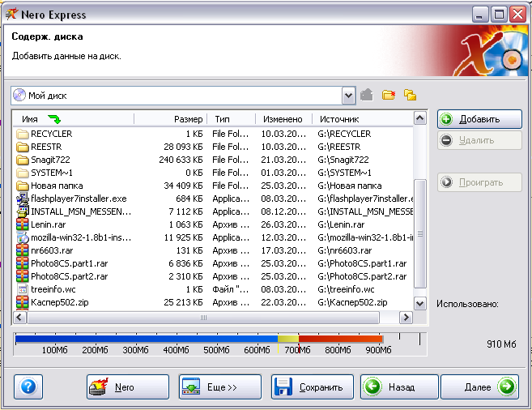532x410 pixels.
Task: Click the file list's scroll up arrow
Action: (420, 118)
